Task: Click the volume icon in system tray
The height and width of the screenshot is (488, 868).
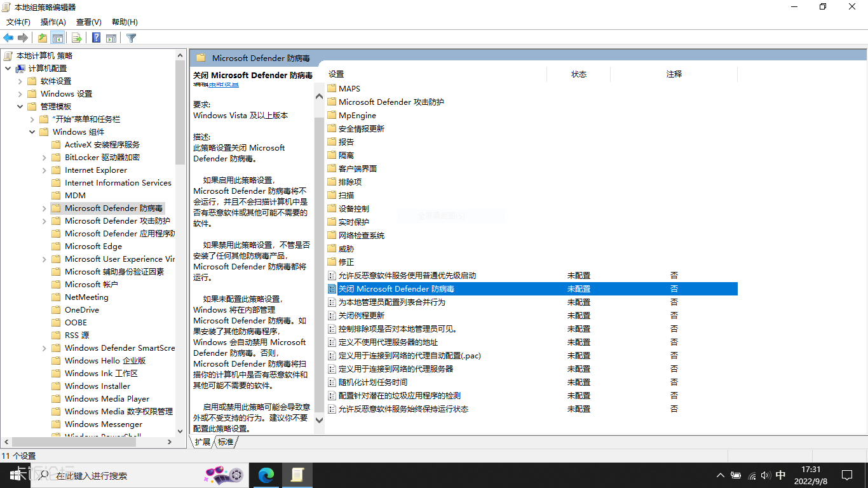Action: (766, 475)
